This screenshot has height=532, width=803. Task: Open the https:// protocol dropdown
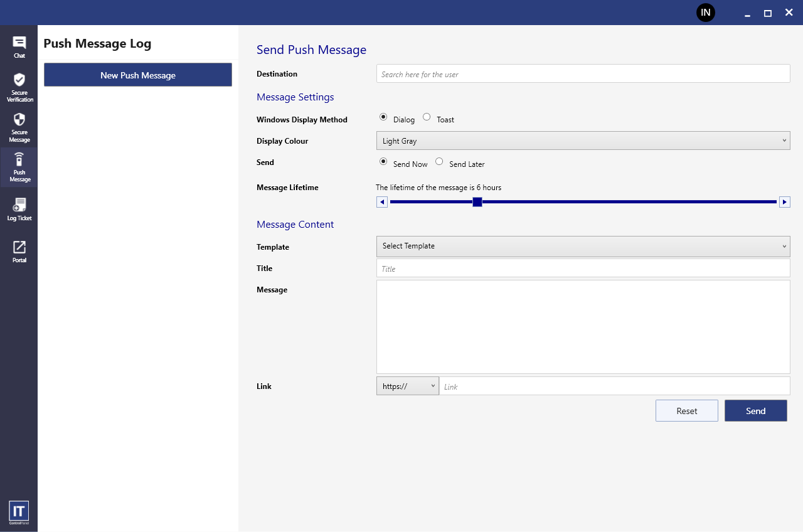407,386
